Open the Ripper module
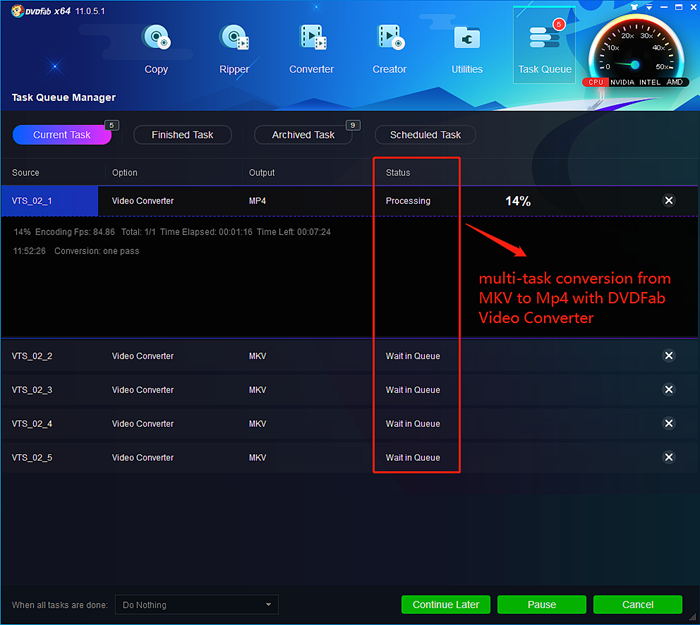This screenshot has height=625, width=700. pyautogui.click(x=234, y=49)
